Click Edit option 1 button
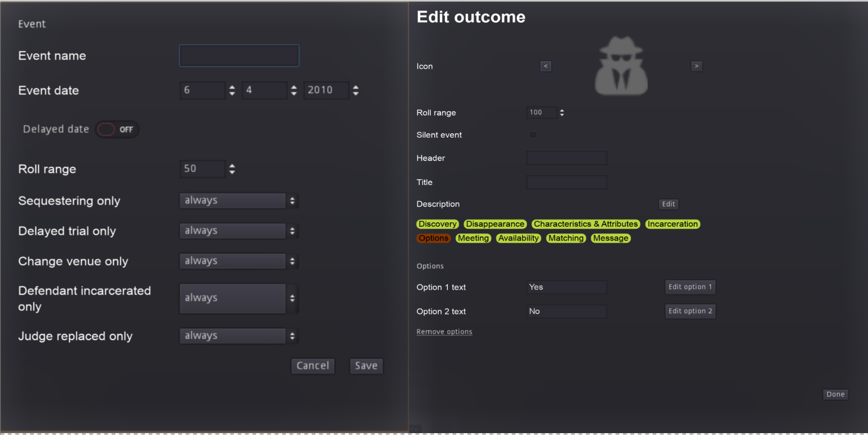This screenshot has width=868, height=435. pos(690,287)
